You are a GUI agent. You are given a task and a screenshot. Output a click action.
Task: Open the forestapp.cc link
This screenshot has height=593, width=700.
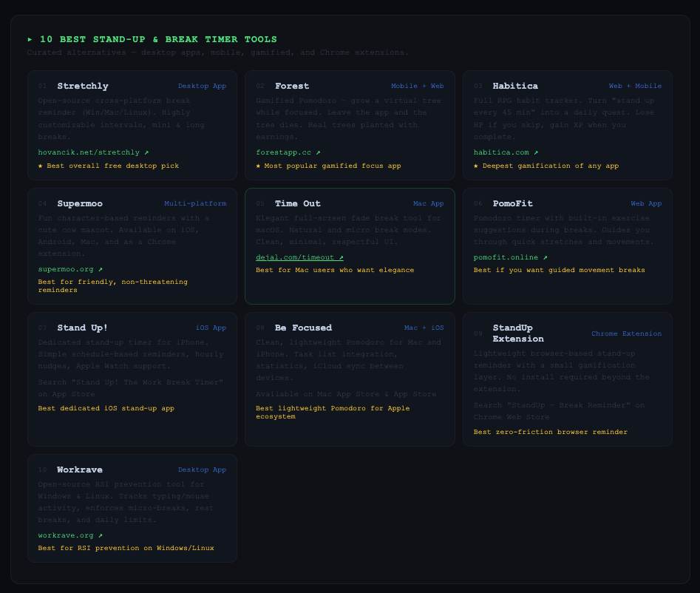pyautogui.click(x=288, y=152)
